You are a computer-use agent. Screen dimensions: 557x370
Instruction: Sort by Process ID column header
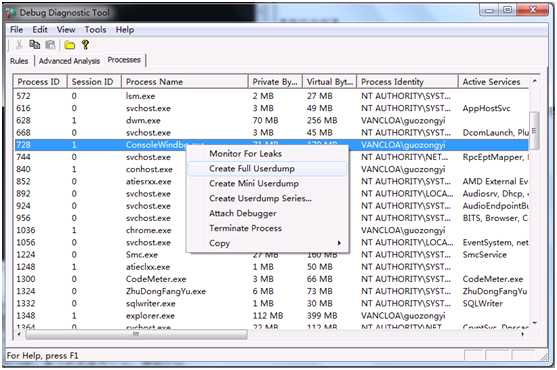(x=40, y=82)
